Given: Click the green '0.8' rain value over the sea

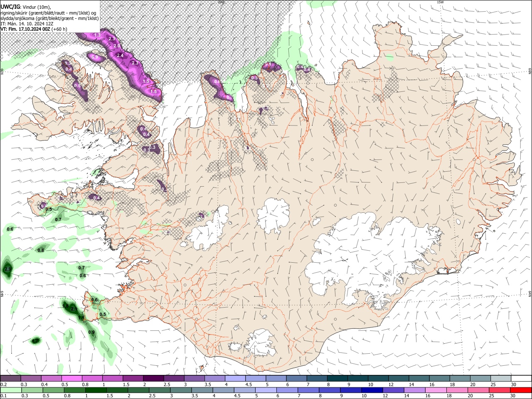Looking at the screenshot, I should (41, 250).
